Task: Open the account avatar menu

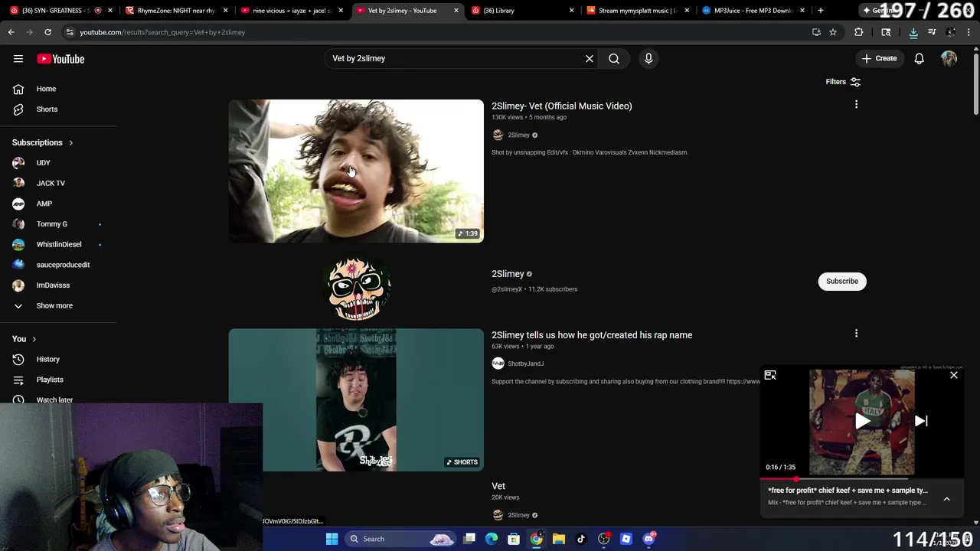Action: pyautogui.click(x=949, y=58)
